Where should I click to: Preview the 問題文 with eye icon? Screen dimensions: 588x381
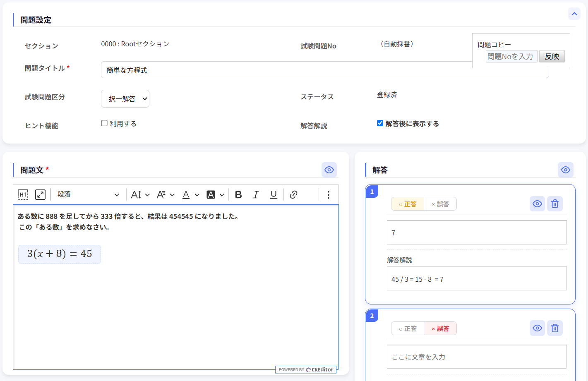(329, 170)
